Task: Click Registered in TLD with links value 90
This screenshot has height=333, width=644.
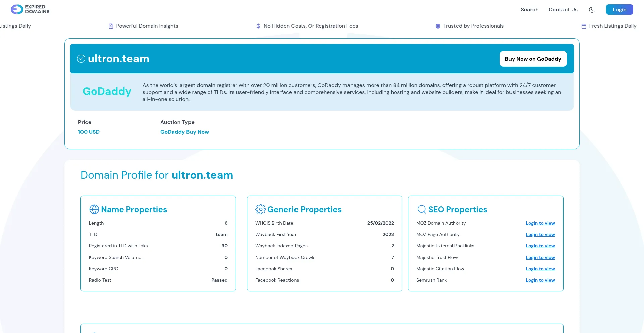Action: 224,246
